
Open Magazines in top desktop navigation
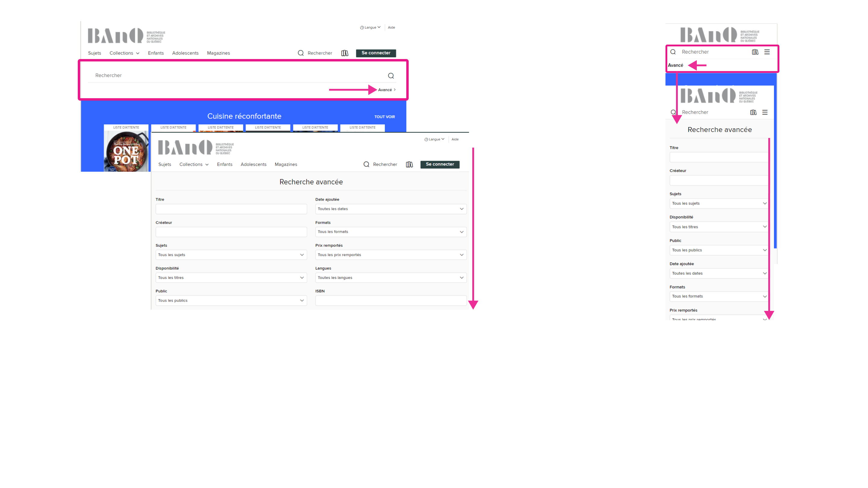click(218, 53)
